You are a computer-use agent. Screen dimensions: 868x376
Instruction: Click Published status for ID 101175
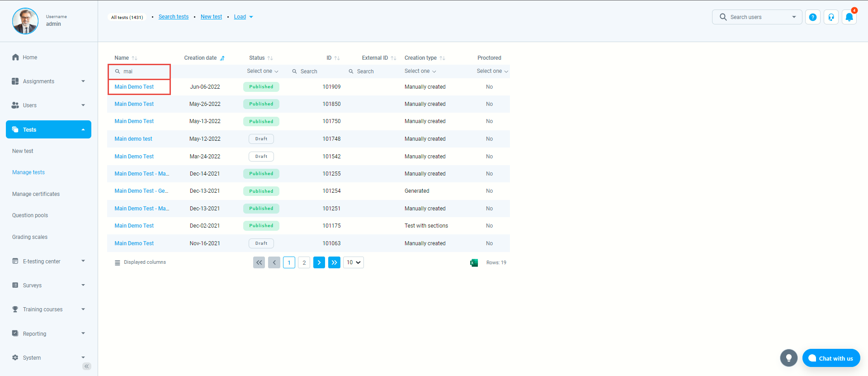coord(261,226)
